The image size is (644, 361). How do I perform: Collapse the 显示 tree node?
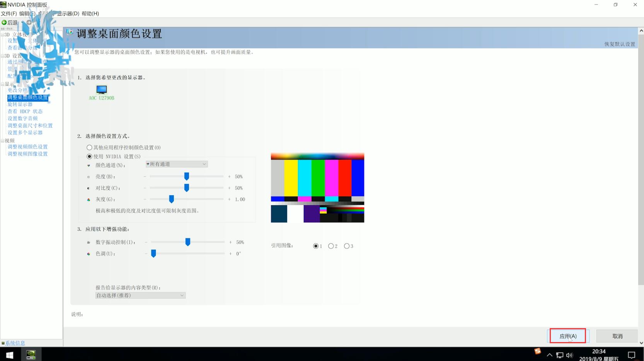(x=2, y=84)
